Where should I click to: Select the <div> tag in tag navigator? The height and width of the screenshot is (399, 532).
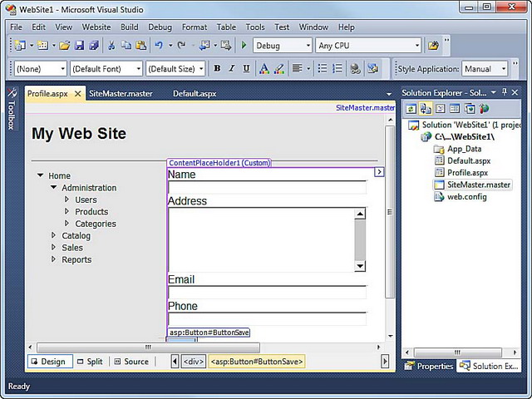coord(194,362)
